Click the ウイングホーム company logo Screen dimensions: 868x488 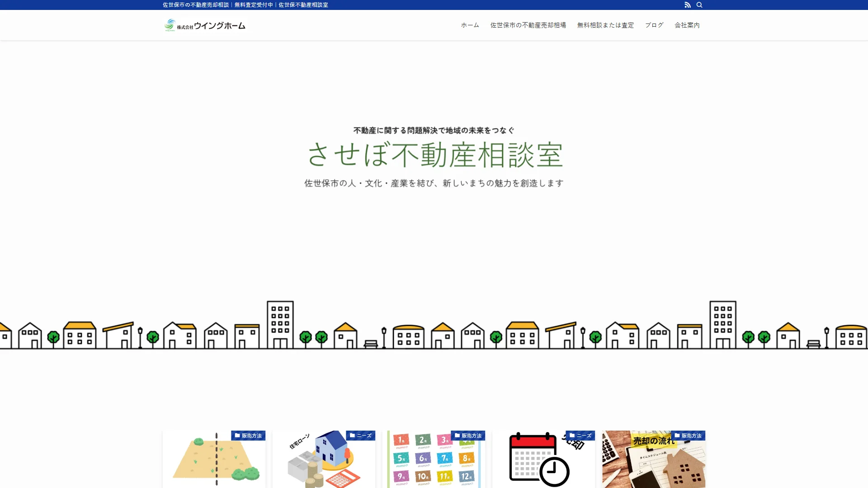pyautogui.click(x=205, y=25)
